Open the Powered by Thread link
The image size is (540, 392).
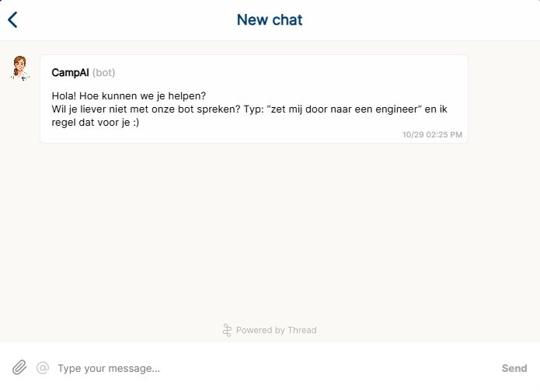point(276,330)
